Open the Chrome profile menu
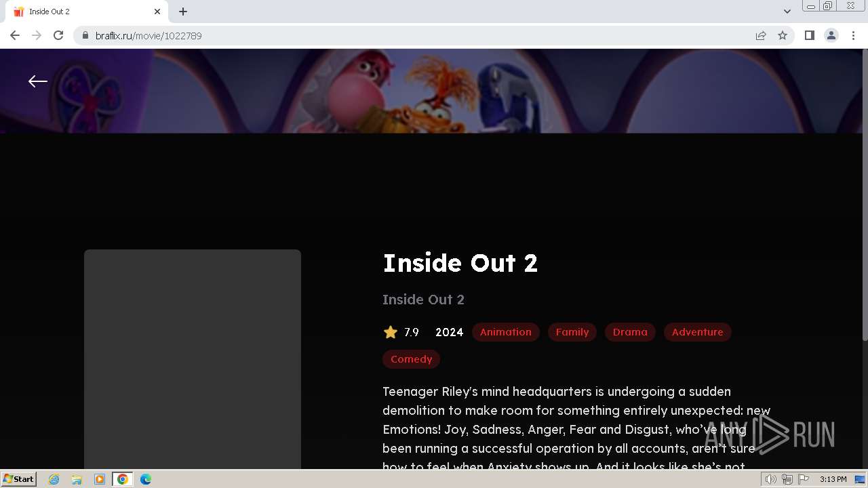This screenshot has height=488, width=868. pos(831,35)
